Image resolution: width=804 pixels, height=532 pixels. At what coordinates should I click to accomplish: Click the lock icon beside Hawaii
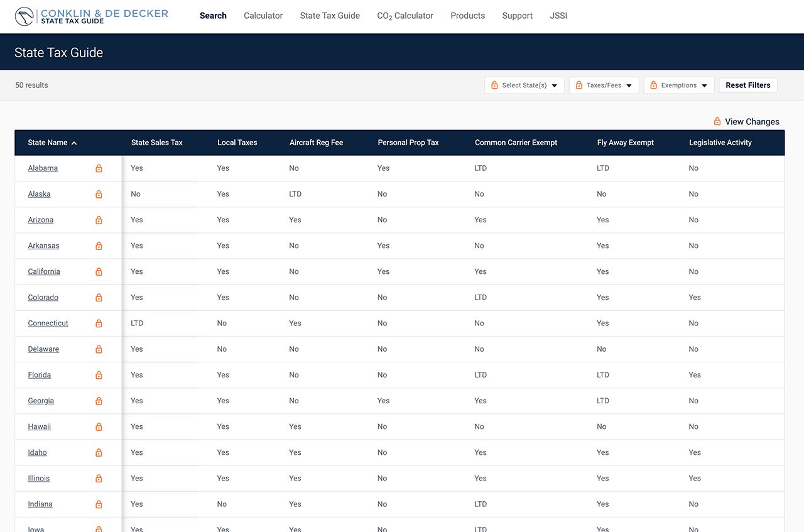tap(99, 426)
